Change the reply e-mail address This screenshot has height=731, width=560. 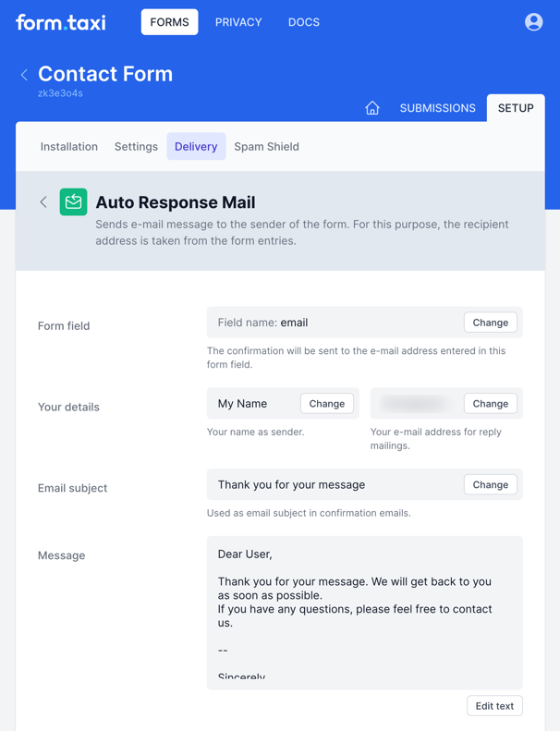(490, 404)
